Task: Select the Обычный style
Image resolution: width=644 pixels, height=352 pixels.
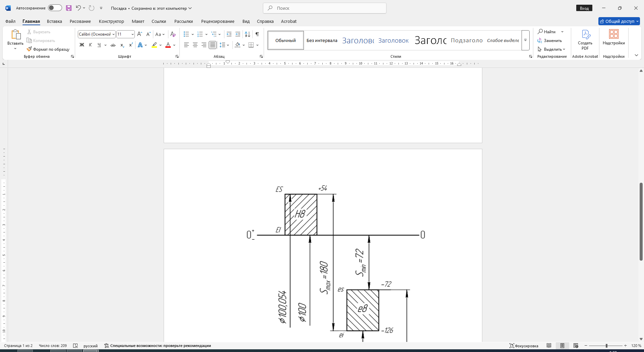Action: (286, 40)
